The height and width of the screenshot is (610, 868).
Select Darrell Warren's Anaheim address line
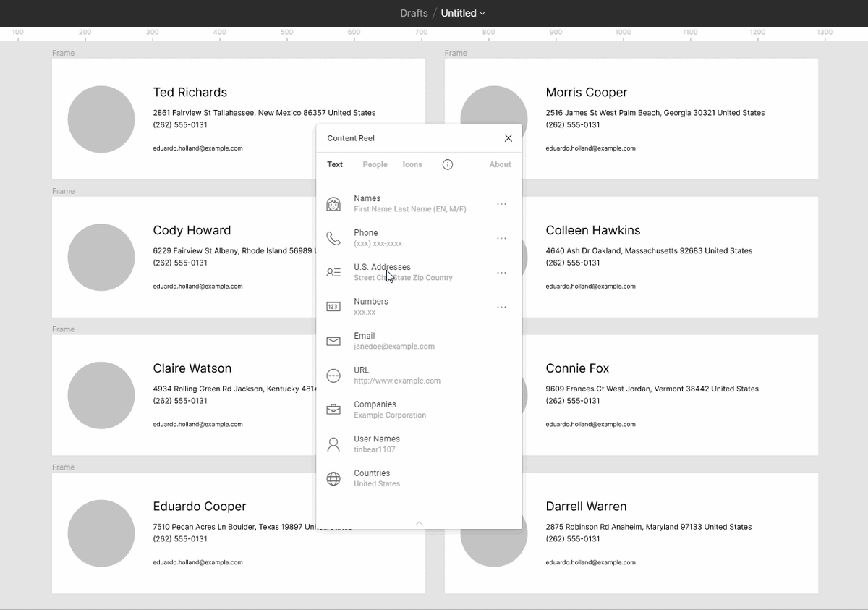point(649,527)
